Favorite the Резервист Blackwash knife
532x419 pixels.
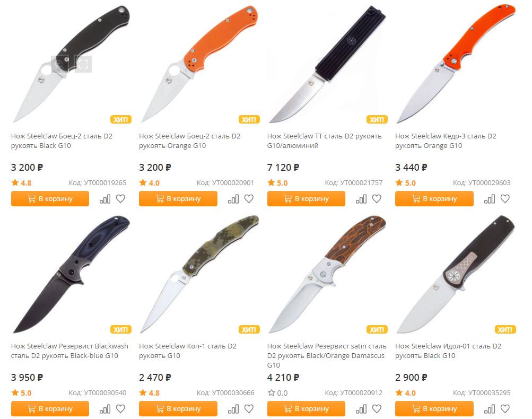(120, 409)
